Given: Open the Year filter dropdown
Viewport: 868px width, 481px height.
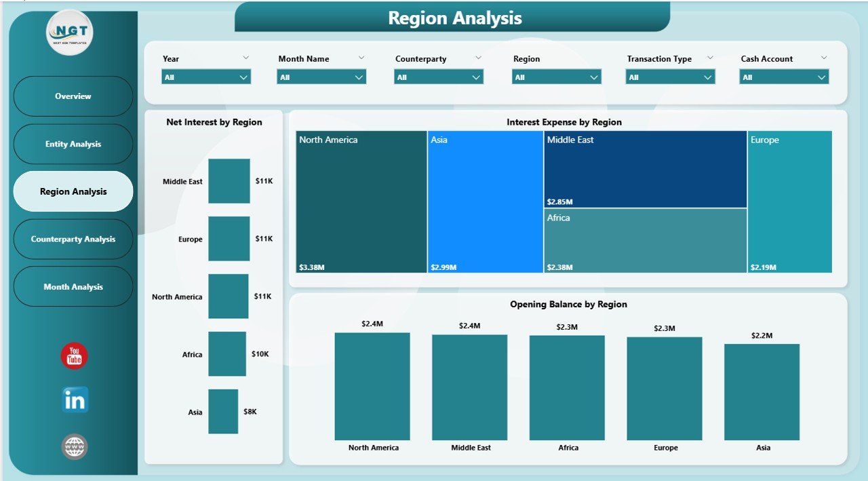Looking at the screenshot, I should (x=205, y=77).
